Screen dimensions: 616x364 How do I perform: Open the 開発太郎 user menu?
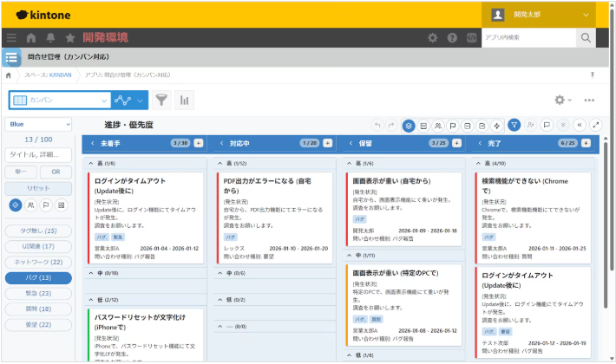pos(539,15)
